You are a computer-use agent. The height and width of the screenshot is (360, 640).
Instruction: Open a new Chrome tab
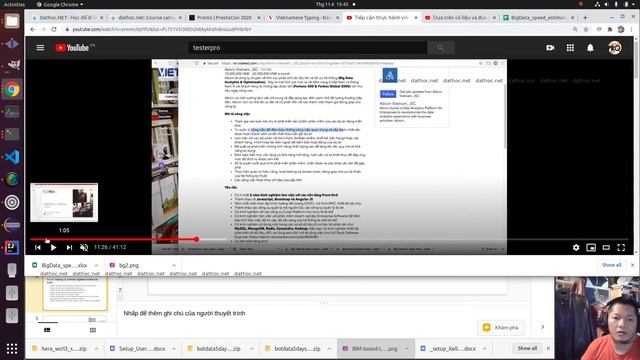click(x=585, y=18)
